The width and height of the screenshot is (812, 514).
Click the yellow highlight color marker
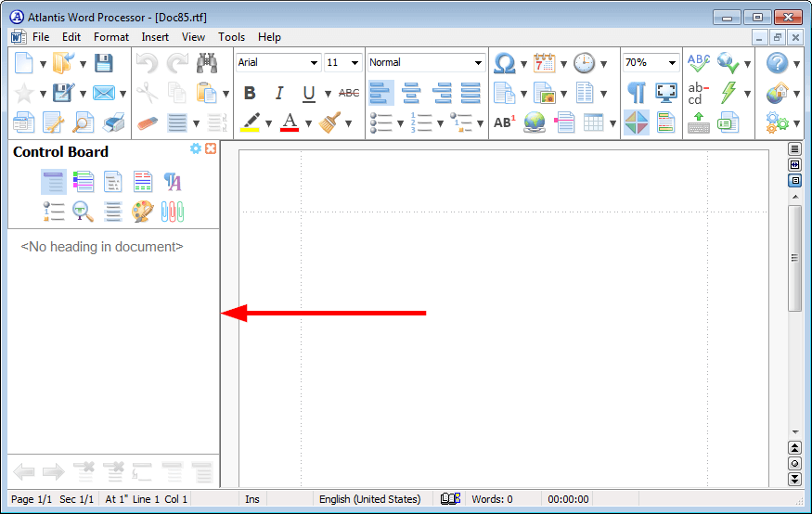(250, 122)
